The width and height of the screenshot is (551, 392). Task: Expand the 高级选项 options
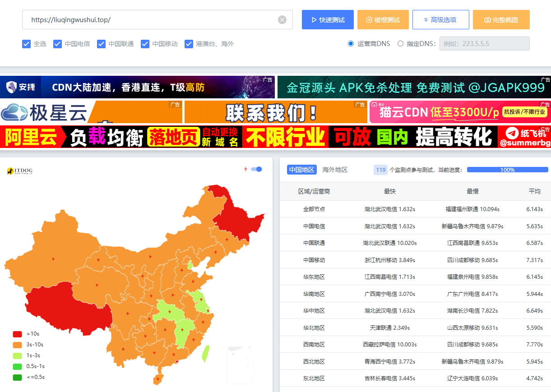[x=440, y=20]
